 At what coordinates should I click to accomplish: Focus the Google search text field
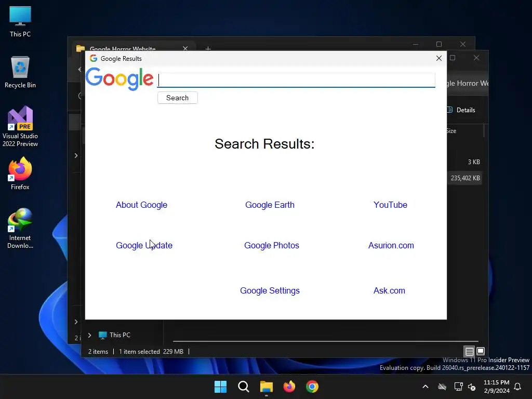(x=296, y=80)
